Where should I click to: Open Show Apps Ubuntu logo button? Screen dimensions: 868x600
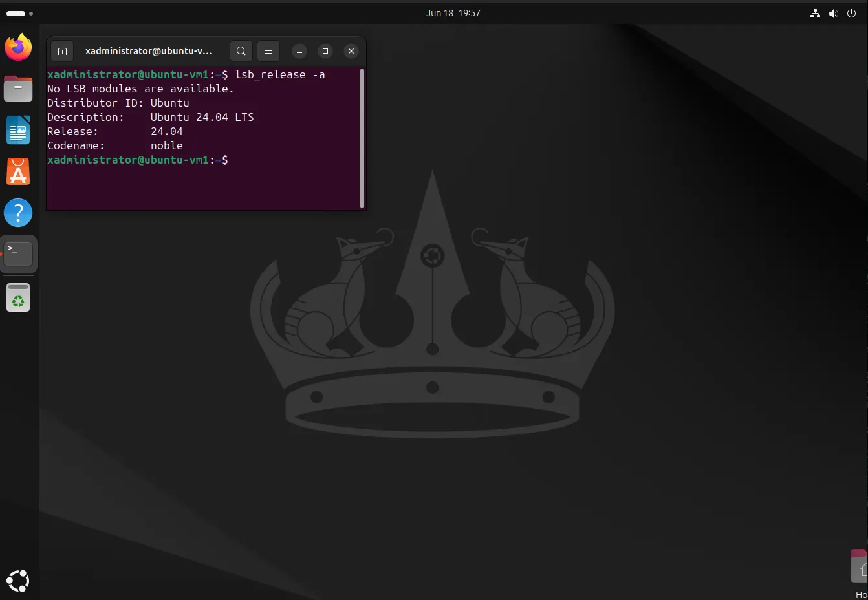point(18,581)
